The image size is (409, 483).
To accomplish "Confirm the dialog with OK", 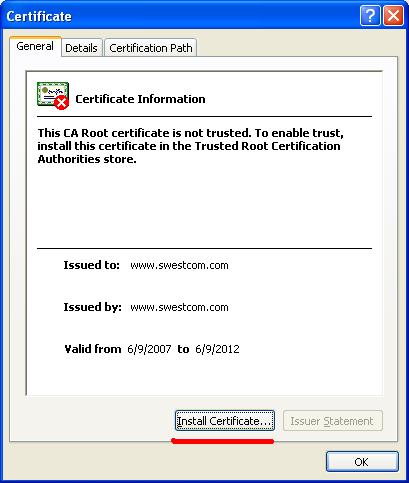I will [362, 462].
